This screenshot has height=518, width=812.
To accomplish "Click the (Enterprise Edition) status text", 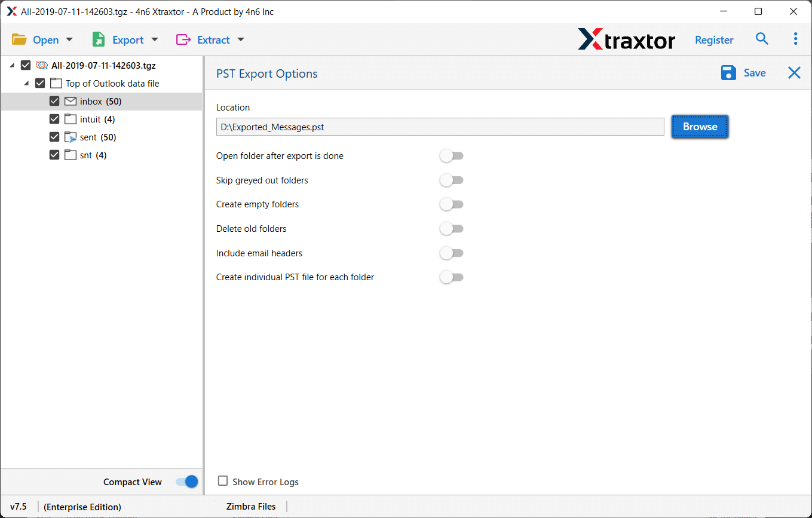I will [x=82, y=507].
